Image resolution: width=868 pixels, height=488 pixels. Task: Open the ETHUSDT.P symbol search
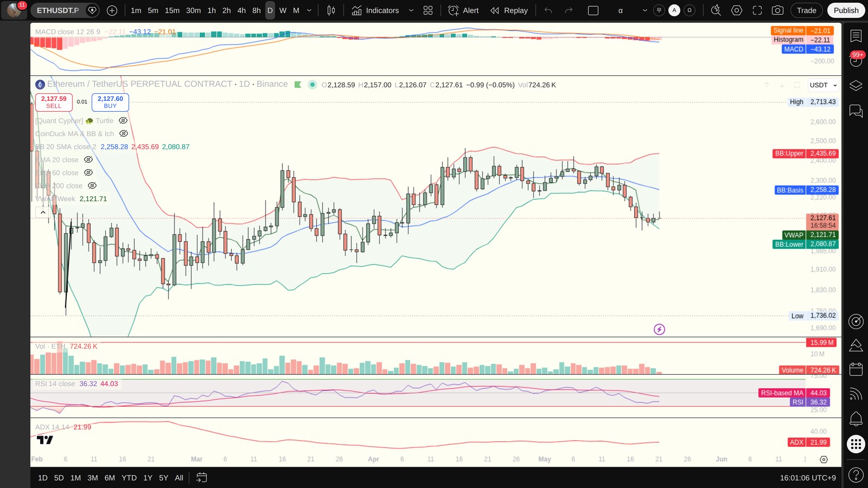click(x=58, y=10)
